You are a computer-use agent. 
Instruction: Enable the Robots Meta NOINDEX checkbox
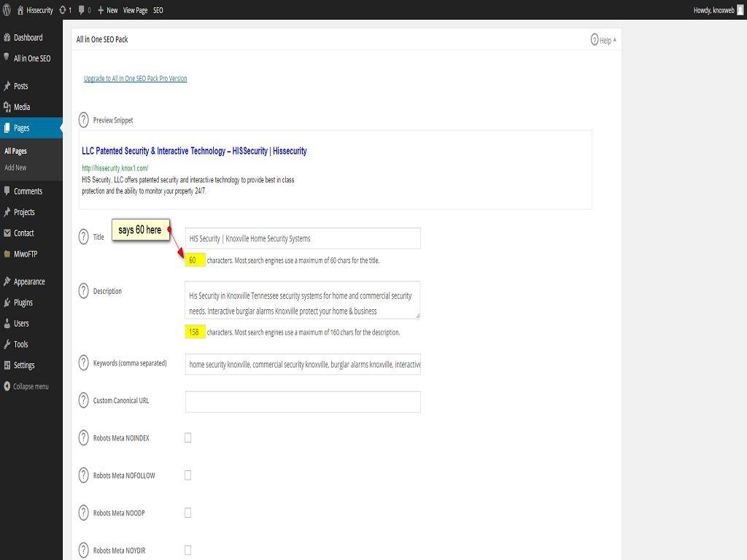pos(187,437)
